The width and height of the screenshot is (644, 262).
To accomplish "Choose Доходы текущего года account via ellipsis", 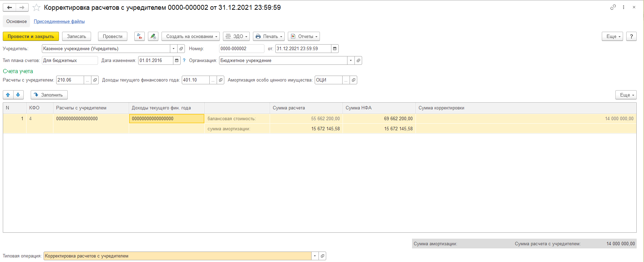I will [213, 80].
